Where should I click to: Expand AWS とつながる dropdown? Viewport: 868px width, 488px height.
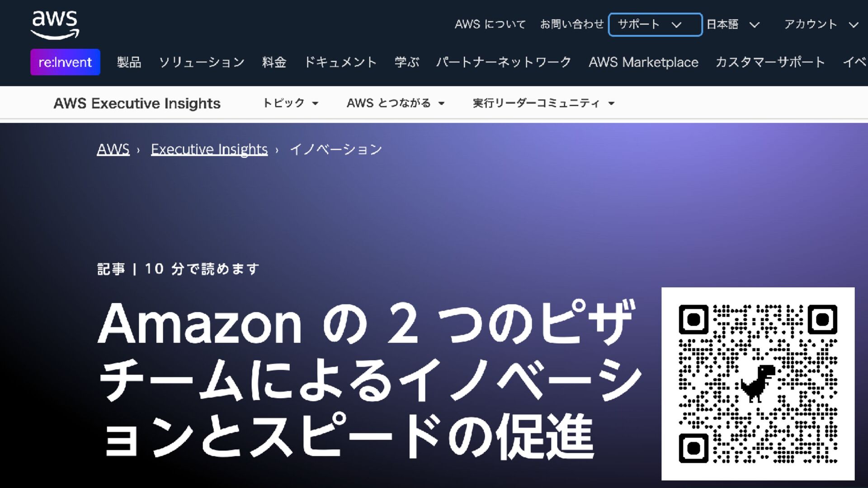click(x=396, y=103)
